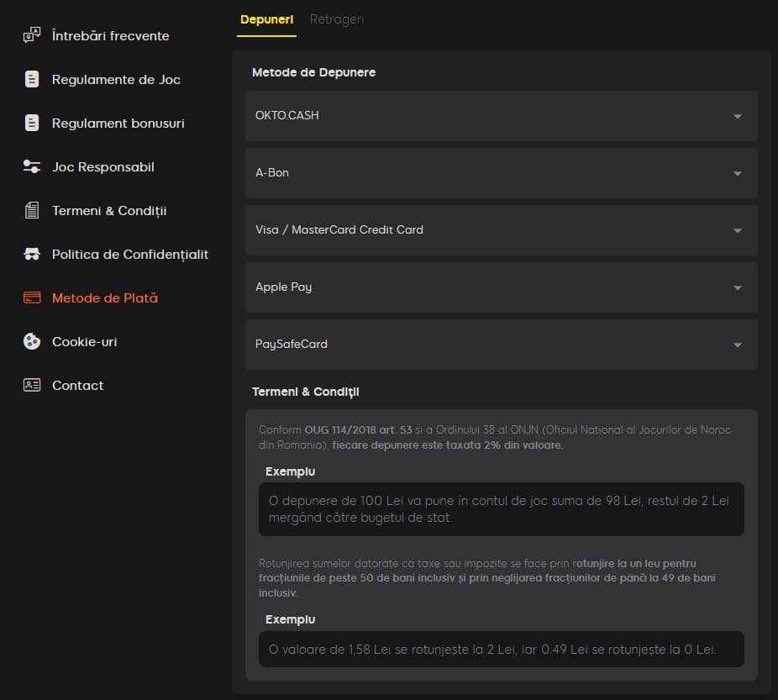Screen dimensions: 778x700
Task: Click the 100 Lei deposit example box
Action: pos(501,509)
